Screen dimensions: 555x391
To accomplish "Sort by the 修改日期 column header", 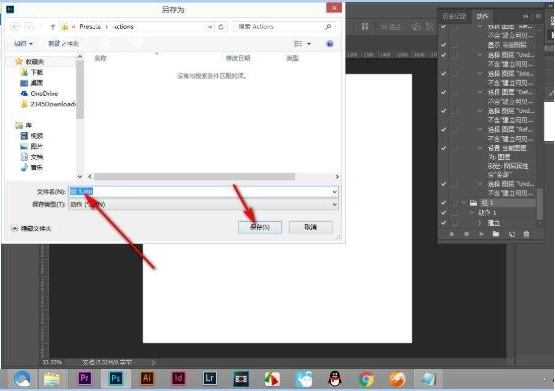I will point(238,58).
